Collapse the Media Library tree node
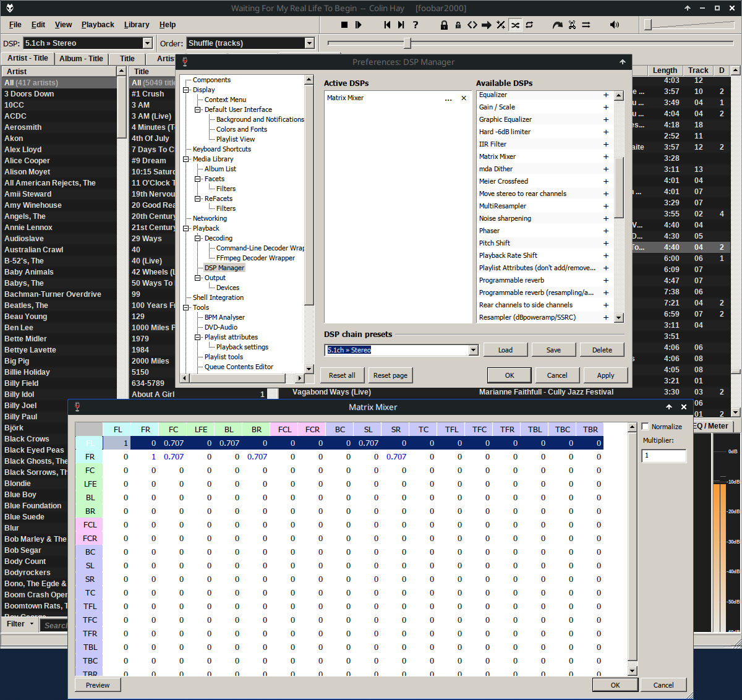This screenshot has width=742, height=700. [186, 159]
